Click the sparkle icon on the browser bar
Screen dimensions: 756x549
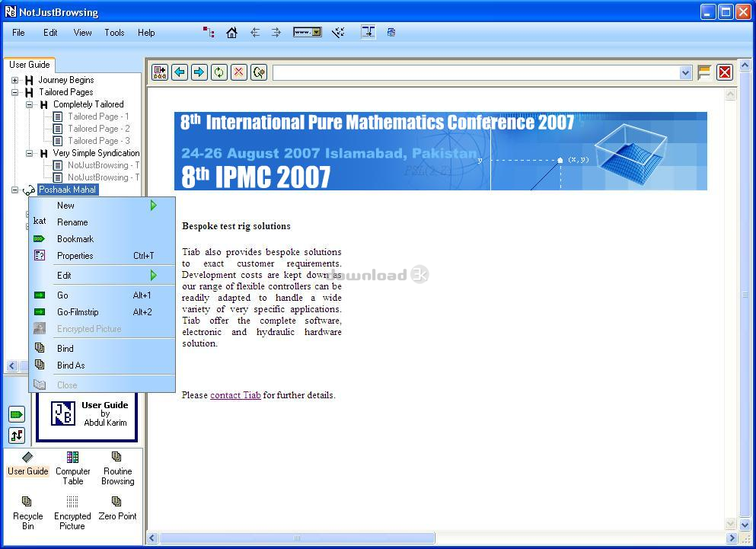pos(258,72)
